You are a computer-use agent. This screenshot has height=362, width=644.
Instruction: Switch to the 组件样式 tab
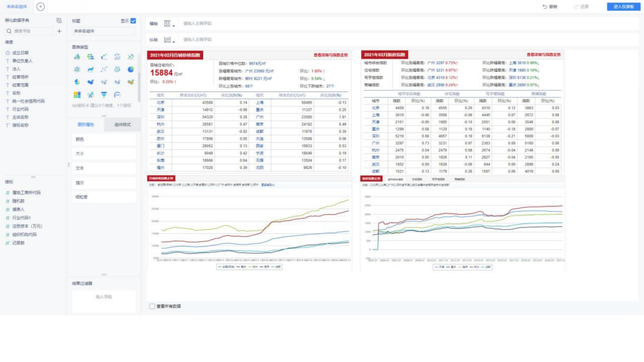point(123,125)
